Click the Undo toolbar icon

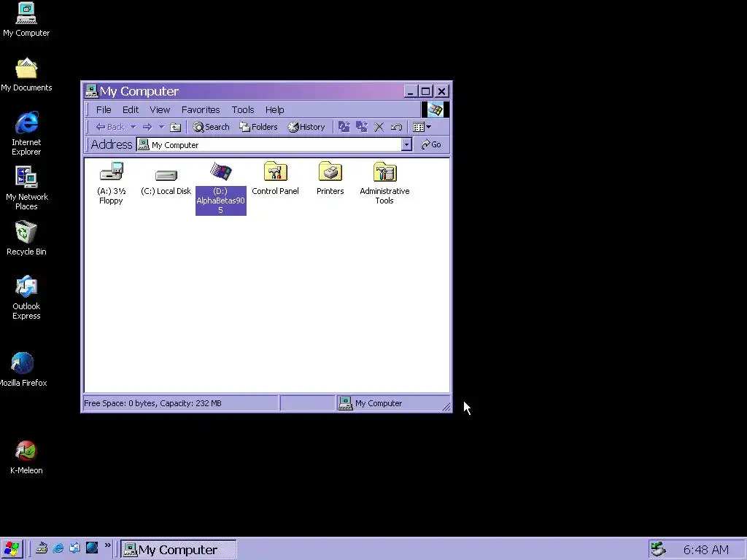click(x=396, y=127)
